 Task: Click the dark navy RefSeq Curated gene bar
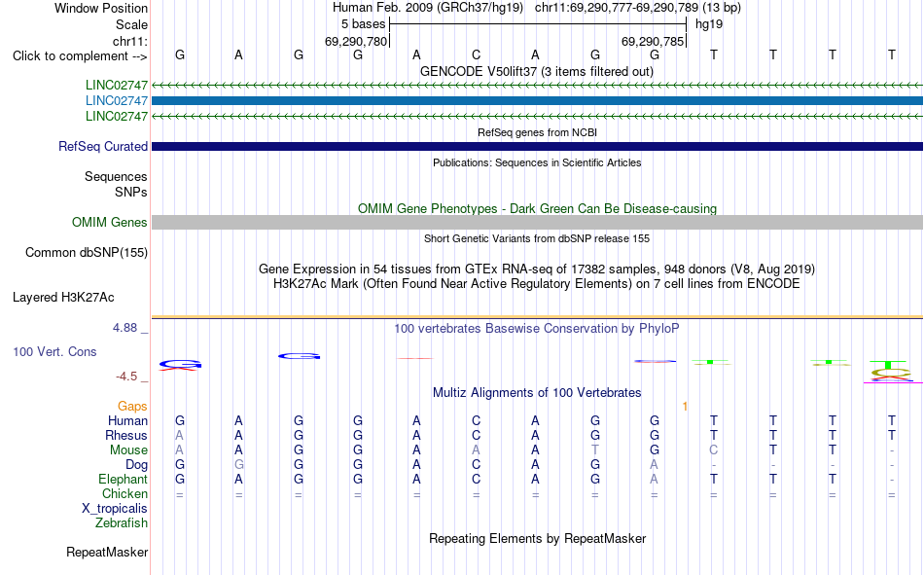click(538, 146)
